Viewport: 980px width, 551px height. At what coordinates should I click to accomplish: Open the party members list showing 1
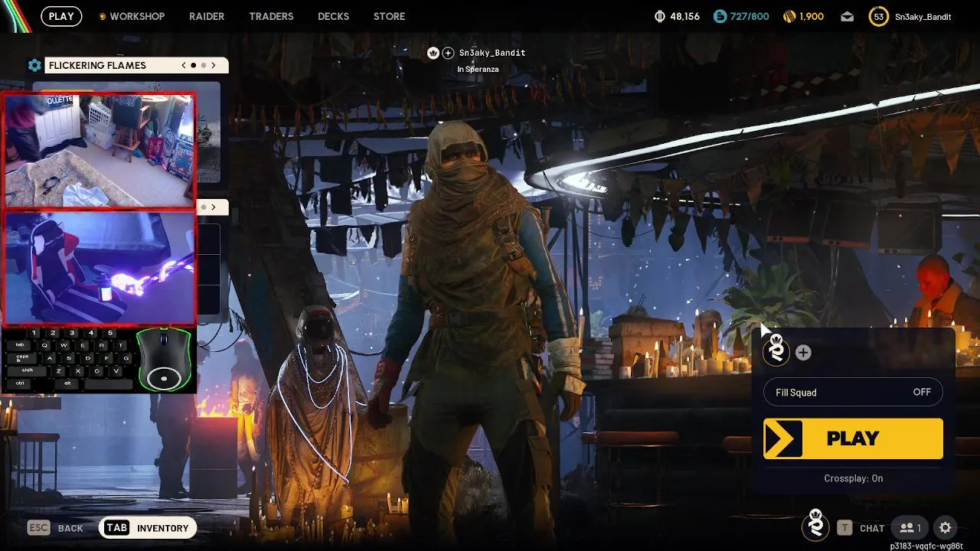click(910, 528)
